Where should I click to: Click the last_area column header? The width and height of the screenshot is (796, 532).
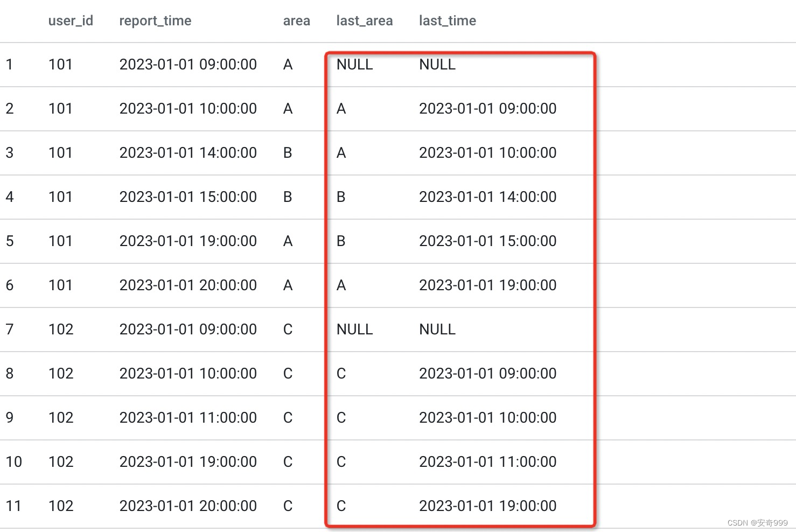(x=364, y=20)
